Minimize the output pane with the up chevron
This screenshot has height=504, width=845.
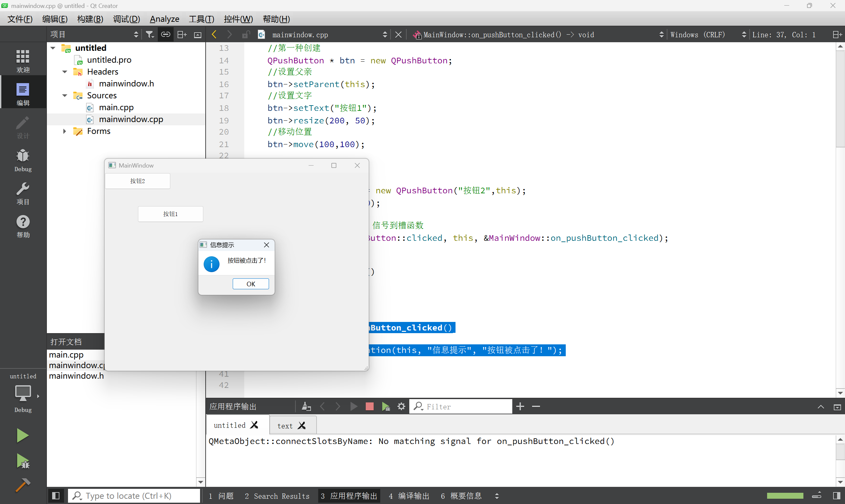point(821,407)
